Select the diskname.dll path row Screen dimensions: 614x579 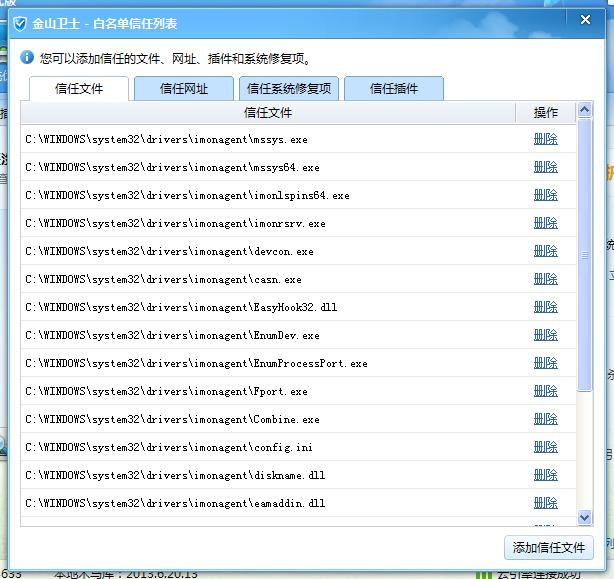coord(298,475)
